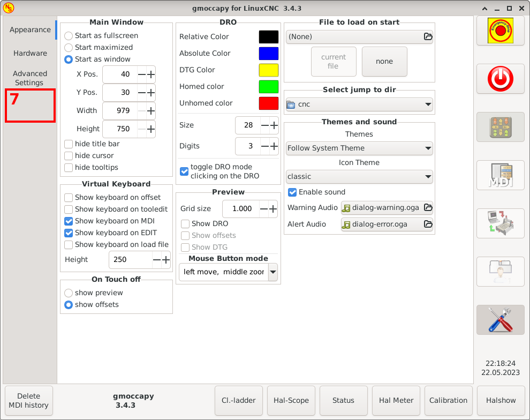
Task: Pick Relative Color swatch
Action: 269,37
